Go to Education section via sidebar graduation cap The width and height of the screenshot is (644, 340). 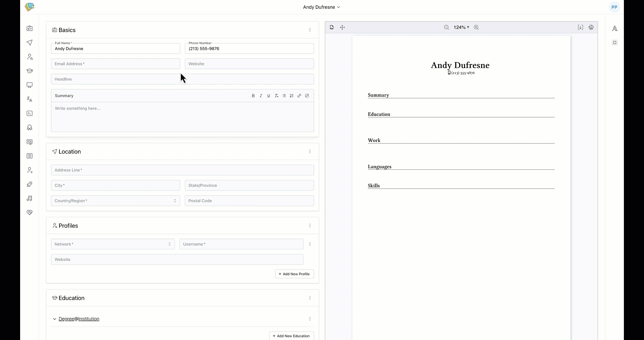click(x=30, y=71)
